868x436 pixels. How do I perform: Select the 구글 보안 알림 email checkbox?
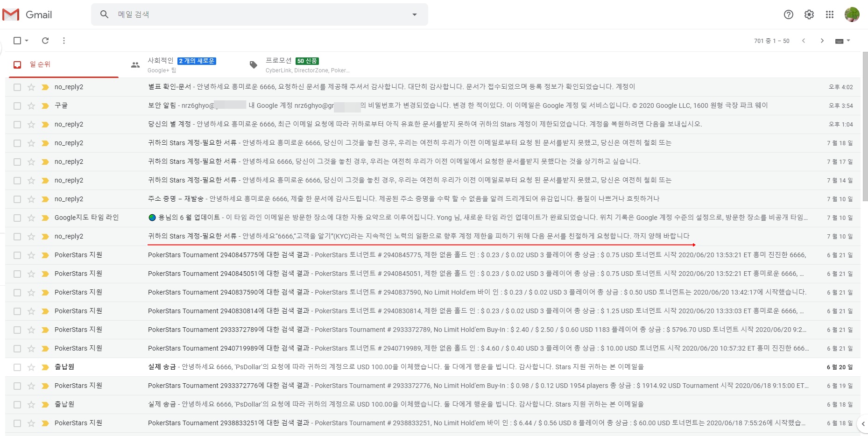tap(17, 105)
